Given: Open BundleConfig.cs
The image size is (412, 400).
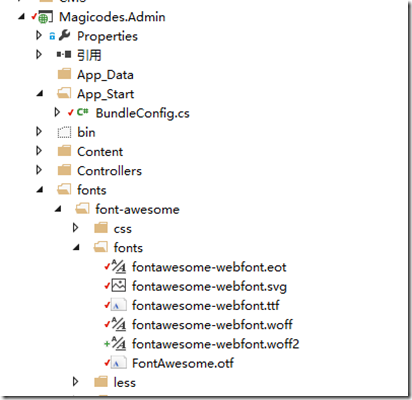Looking at the screenshot, I should [143, 113].
